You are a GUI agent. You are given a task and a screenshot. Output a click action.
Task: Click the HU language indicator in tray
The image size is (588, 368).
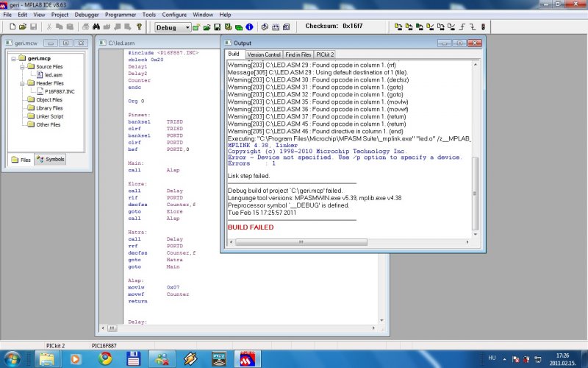[x=492, y=358]
